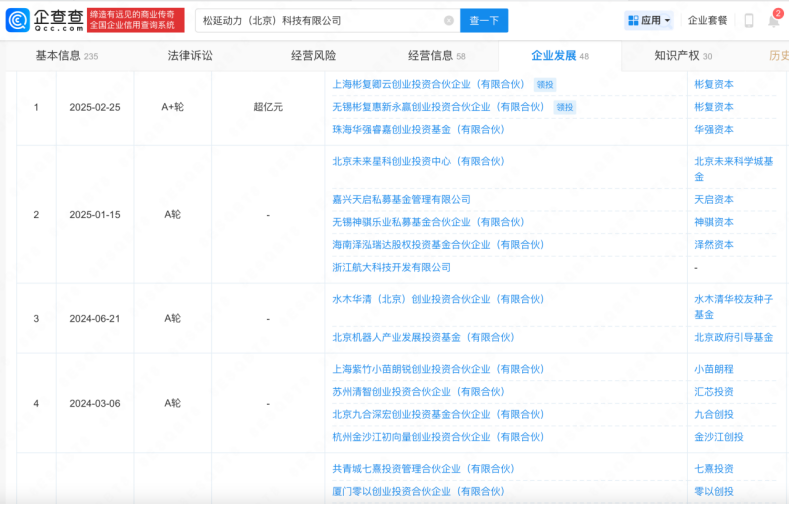The height and width of the screenshot is (505, 790).
Task: Click investor 北京未来星科创业投资中心 link
Action: tap(418, 160)
